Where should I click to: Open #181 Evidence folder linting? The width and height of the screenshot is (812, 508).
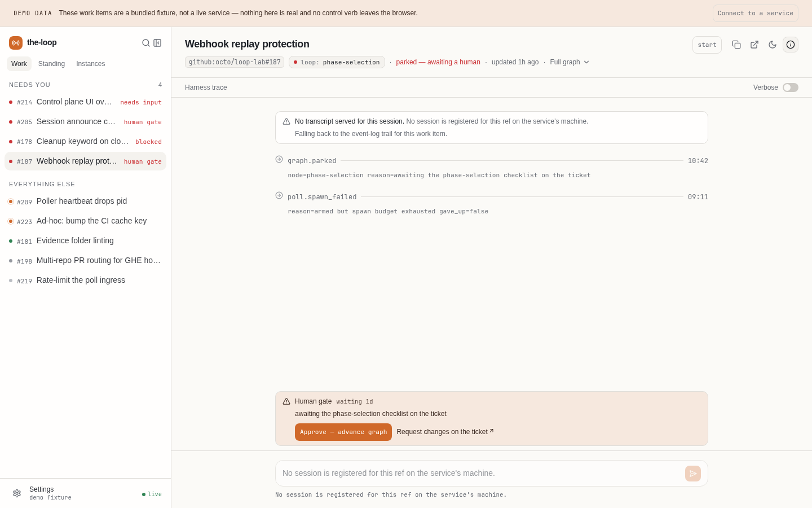pos(85,241)
